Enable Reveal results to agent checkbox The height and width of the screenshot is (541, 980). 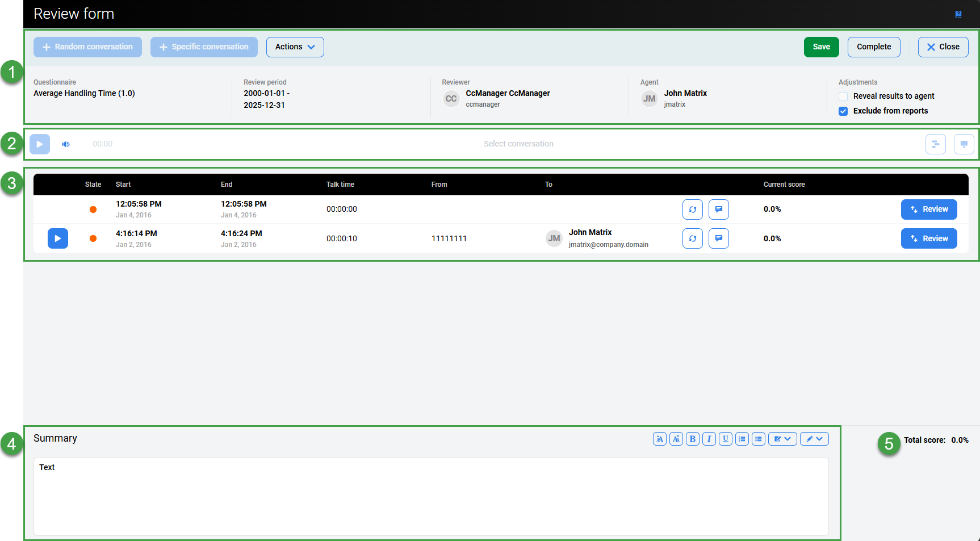click(843, 97)
